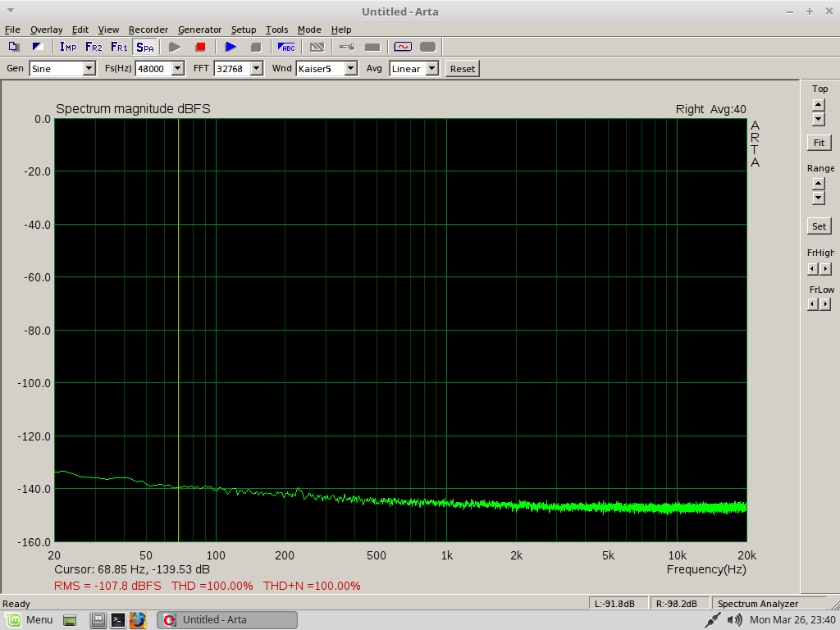
Task: Click the gray generator stop square
Action: [256, 47]
